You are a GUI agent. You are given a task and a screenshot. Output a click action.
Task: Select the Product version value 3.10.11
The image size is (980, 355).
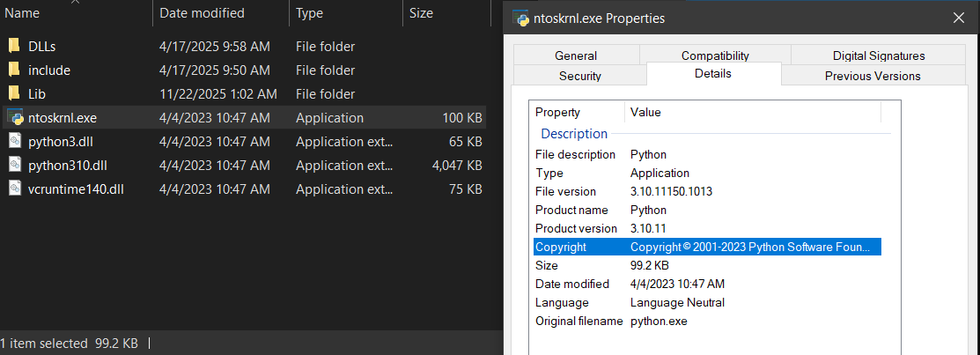tap(648, 229)
